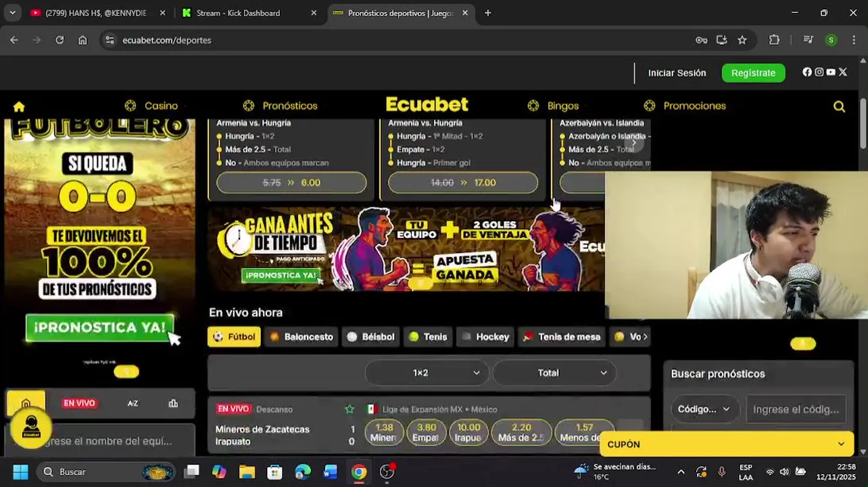Screen dimensions: 868x487
Task: Select the Fútbol live tab
Action: [x=234, y=337]
